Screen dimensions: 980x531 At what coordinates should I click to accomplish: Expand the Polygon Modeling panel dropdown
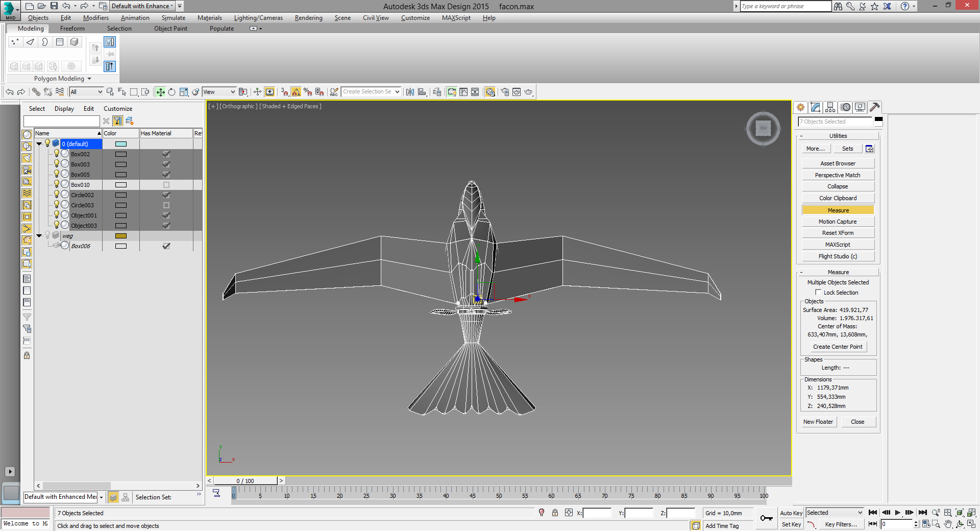point(89,79)
